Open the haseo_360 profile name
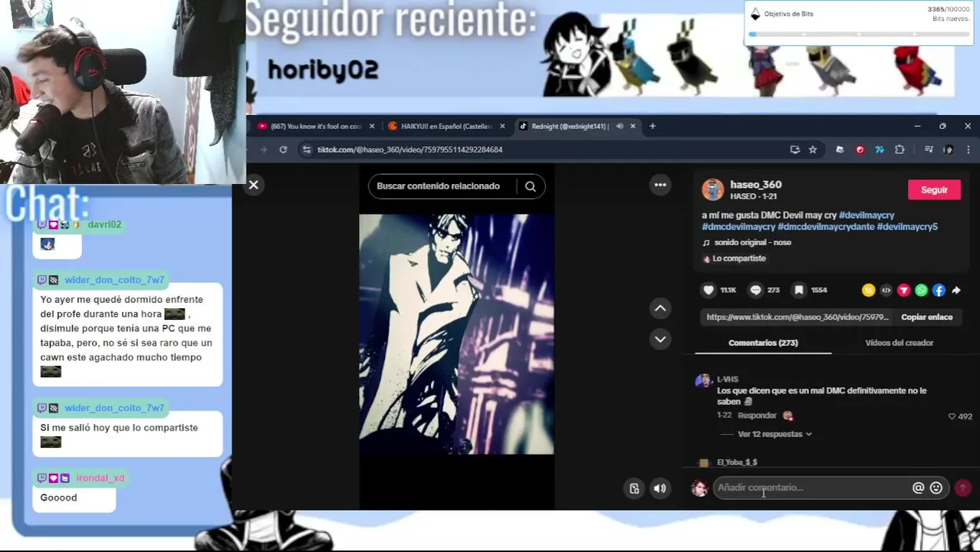Image resolution: width=980 pixels, height=552 pixels. (x=755, y=185)
